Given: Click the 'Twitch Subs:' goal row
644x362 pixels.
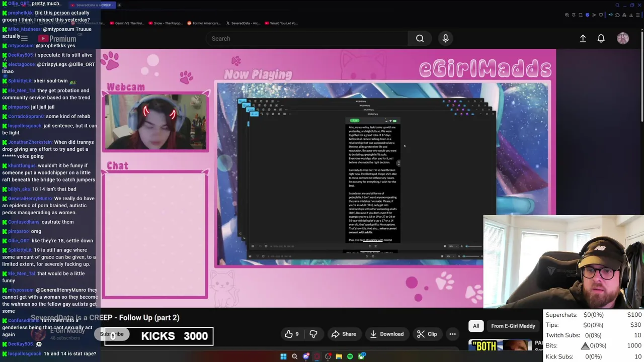Looking at the screenshot, I should click(x=594, y=335).
